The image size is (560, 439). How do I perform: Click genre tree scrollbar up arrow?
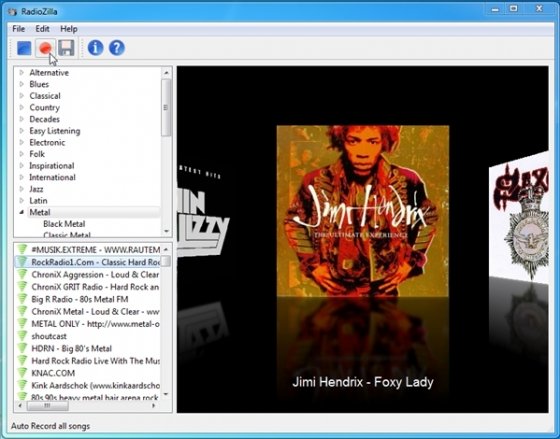(x=166, y=73)
